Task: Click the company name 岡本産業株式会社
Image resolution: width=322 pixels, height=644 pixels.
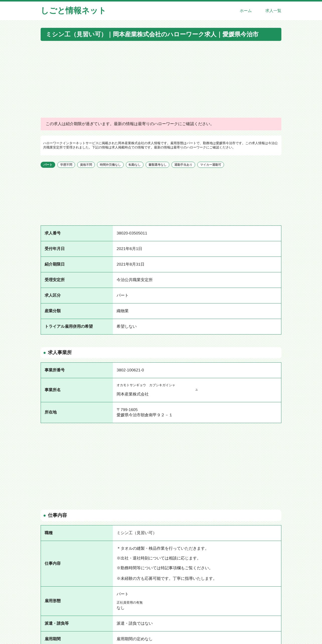Action: coord(133,394)
